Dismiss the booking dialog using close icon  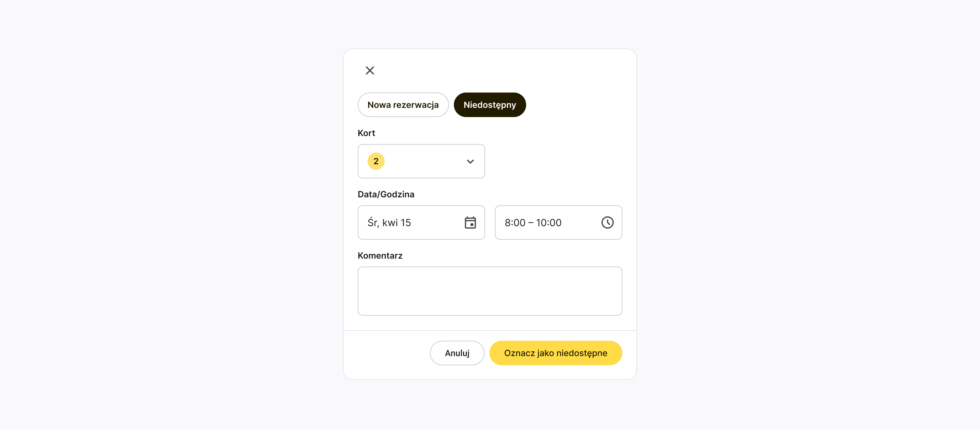click(369, 70)
